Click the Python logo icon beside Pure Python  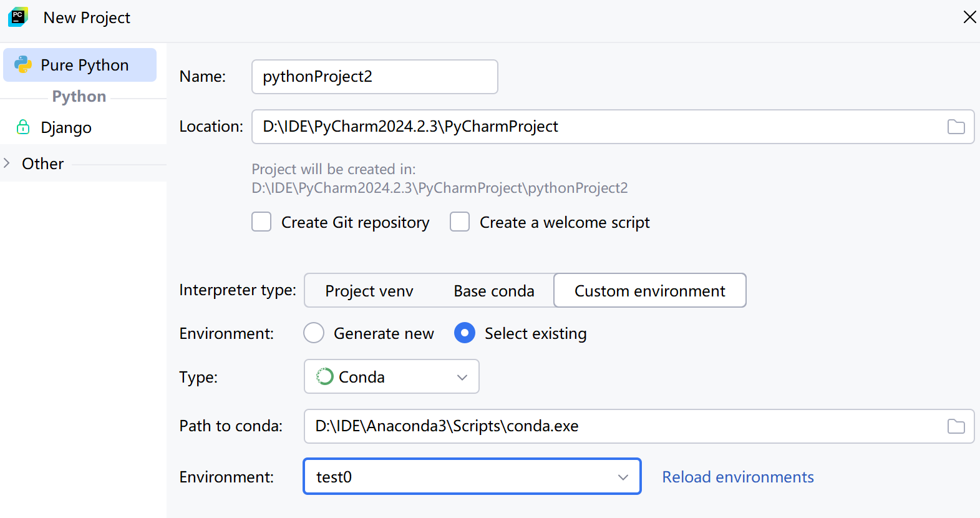click(23, 65)
